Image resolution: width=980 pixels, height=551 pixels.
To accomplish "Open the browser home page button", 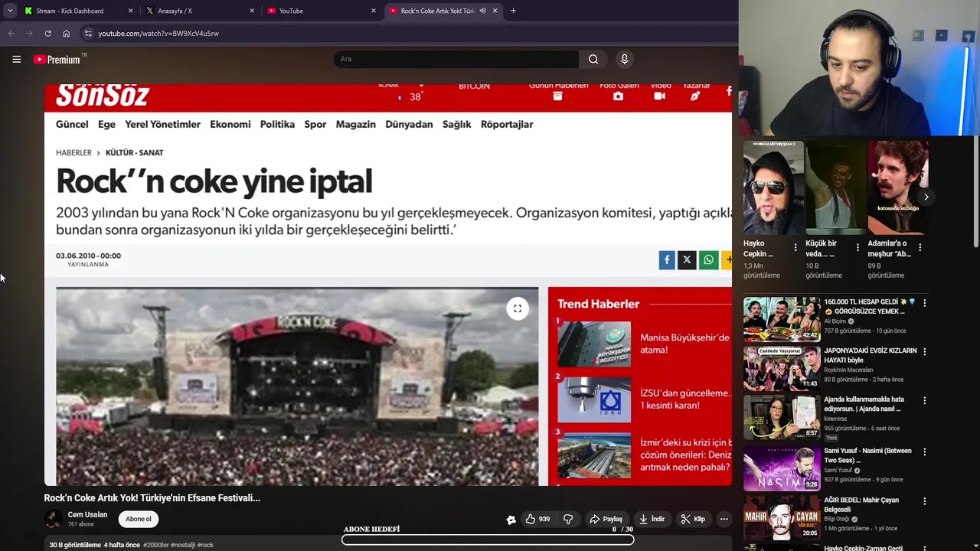I will click(66, 34).
